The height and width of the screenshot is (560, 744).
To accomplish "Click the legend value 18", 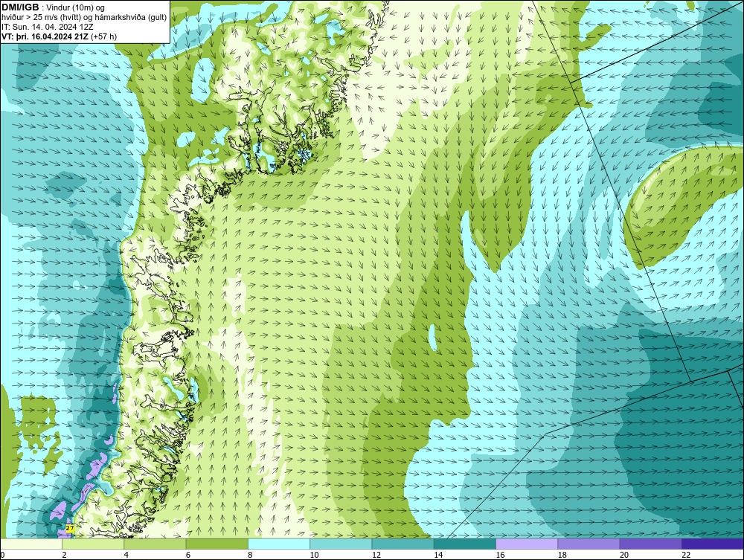I will click(x=562, y=555).
